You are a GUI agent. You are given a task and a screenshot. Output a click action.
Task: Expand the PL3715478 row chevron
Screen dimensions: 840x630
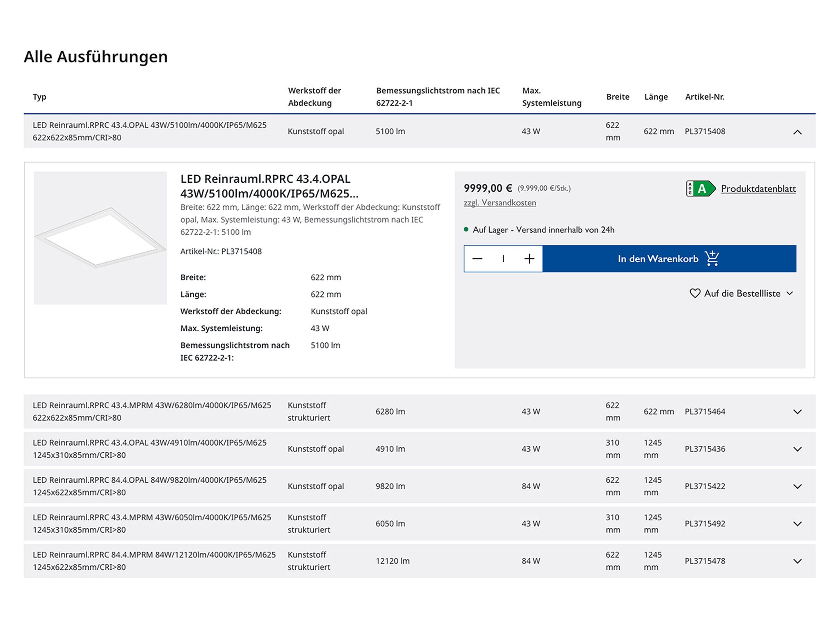797,561
